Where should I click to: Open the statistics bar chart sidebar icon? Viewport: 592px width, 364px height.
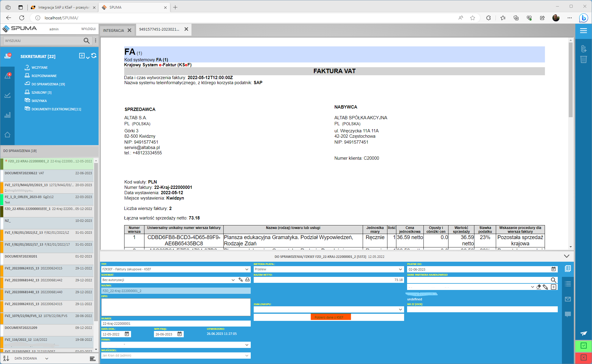pos(7,115)
